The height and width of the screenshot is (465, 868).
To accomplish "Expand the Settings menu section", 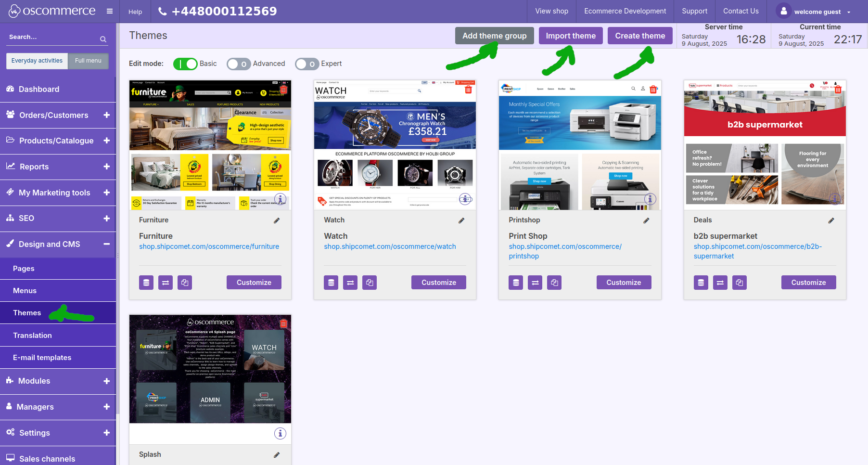I will 106,433.
